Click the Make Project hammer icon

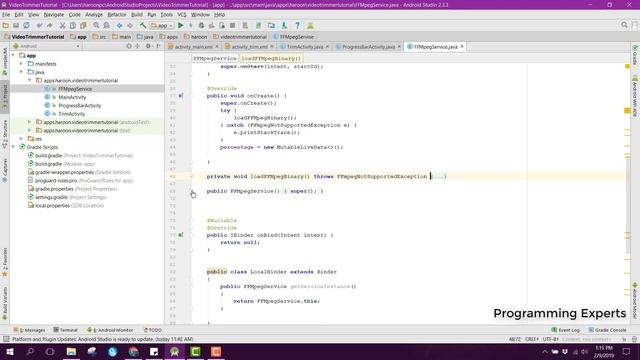click(x=143, y=25)
